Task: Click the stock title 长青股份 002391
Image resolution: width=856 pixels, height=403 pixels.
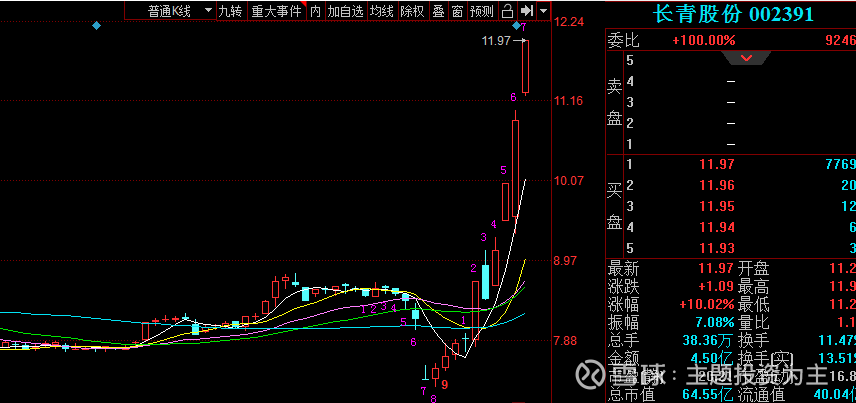Action: coord(734,14)
